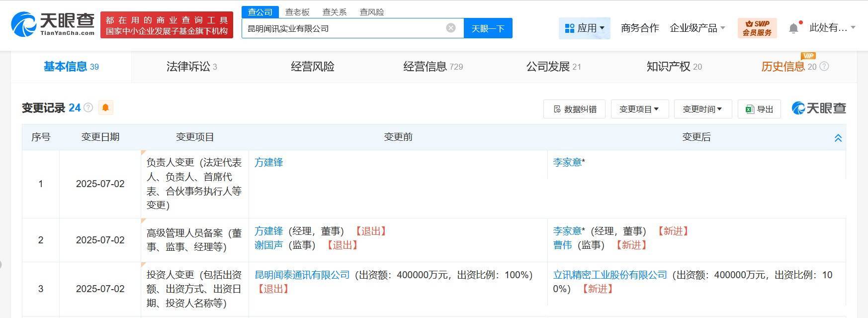868x318 pixels.
Task: Switch to 基本信息 tab
Action: pos(71,66)
